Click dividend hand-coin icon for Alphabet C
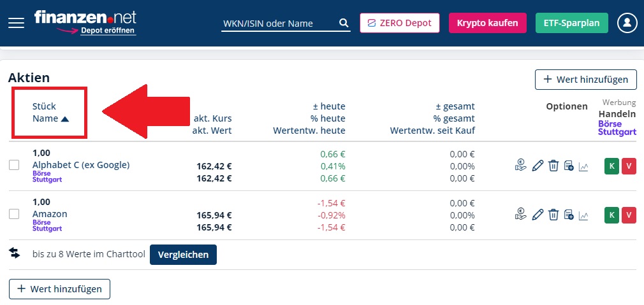644x305 pixels. click(521, 166)
